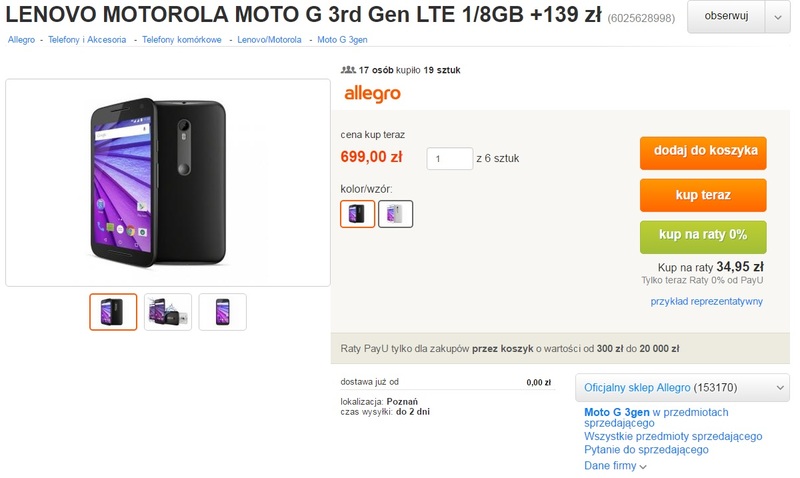Open Lenovo/Motorola breadcrumb category
The height and width of the screenshot is (478, 800).
[269, 40]
